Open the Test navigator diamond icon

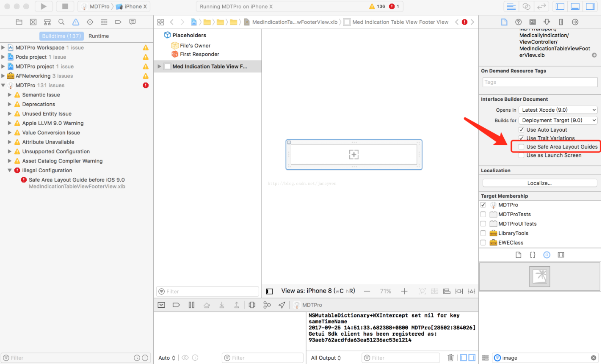[90, 22]
